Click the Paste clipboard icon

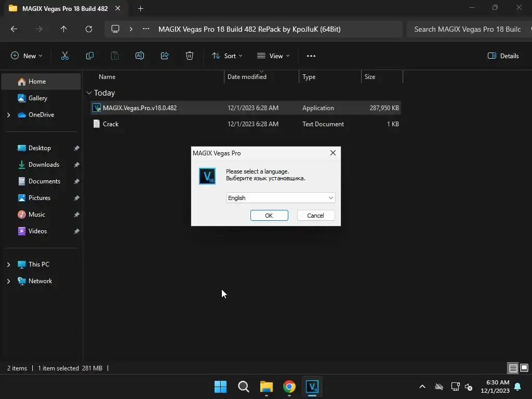[x=115, y=56]
